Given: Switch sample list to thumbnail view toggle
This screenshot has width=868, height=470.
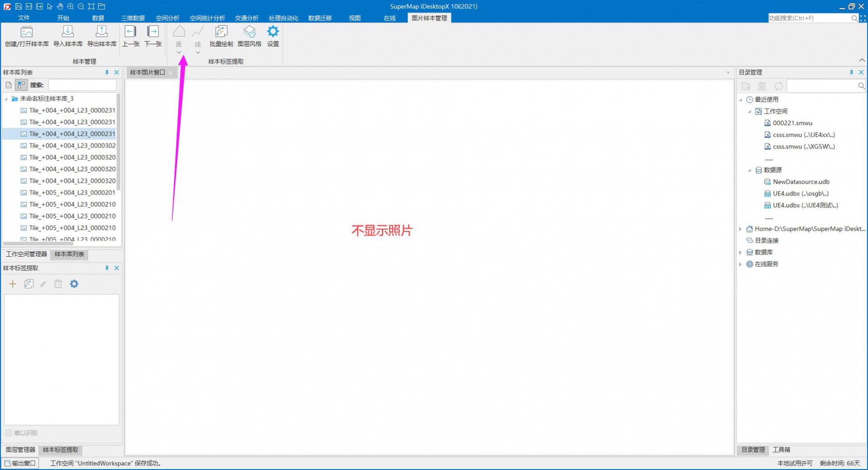Looking at the screenshot, I should click(x=21, y=85).
